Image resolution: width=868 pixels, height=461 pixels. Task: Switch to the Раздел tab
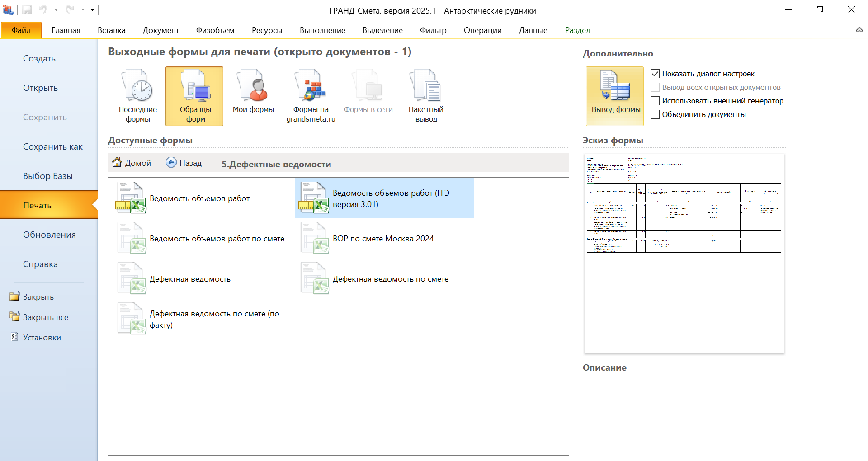point(577,30)
